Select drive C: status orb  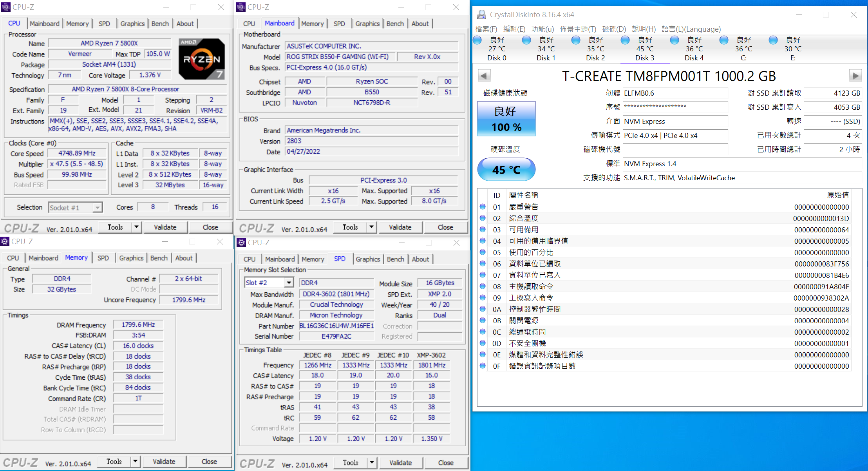(x=724, y=40)
